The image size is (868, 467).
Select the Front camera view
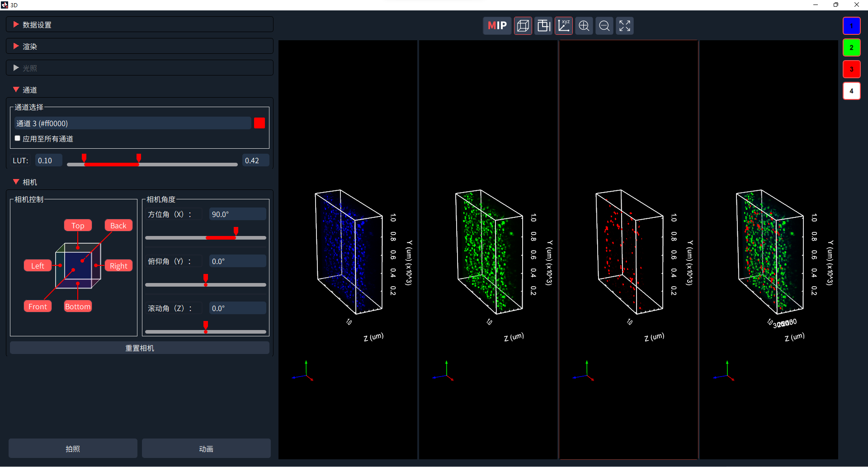click(x=38, y=307)
